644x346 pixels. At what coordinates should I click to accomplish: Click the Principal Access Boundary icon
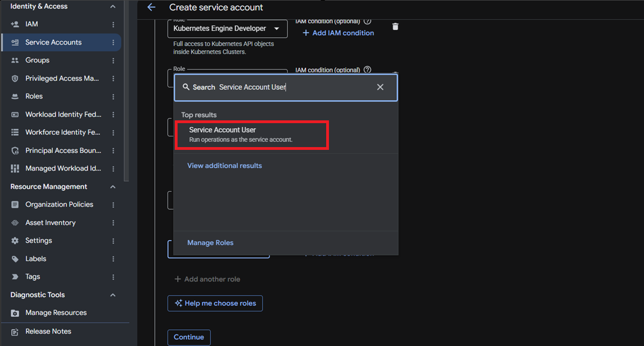pyautogui.click(x=15, y=150)
